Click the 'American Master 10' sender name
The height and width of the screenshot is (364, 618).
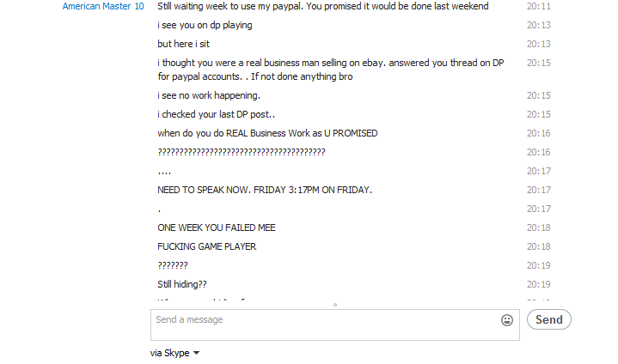[103, 7]
